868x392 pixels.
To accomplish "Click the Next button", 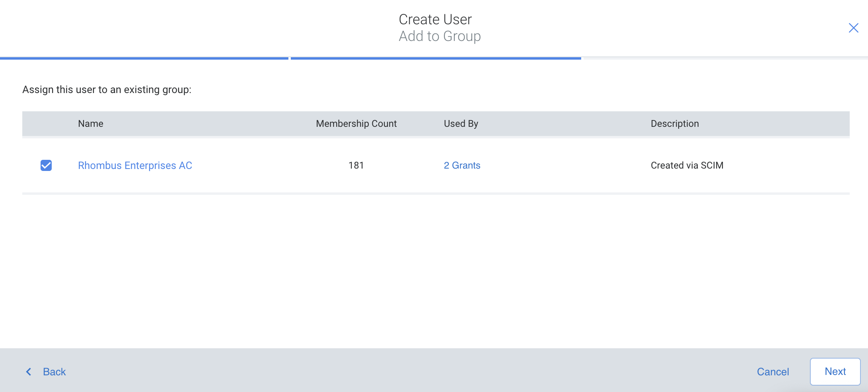I will 835,371.
